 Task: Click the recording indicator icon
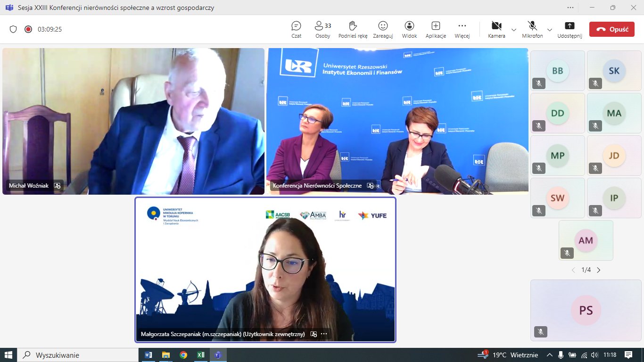(28, 29)
